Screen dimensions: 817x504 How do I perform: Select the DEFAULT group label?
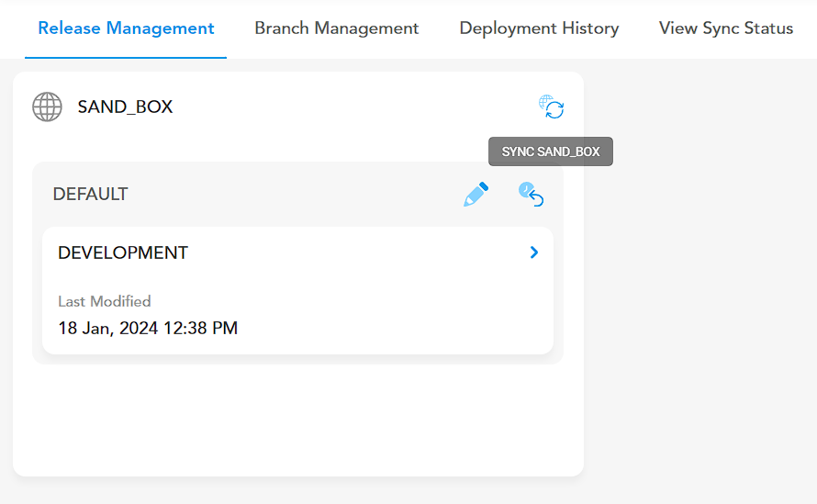tap(90, 194)
